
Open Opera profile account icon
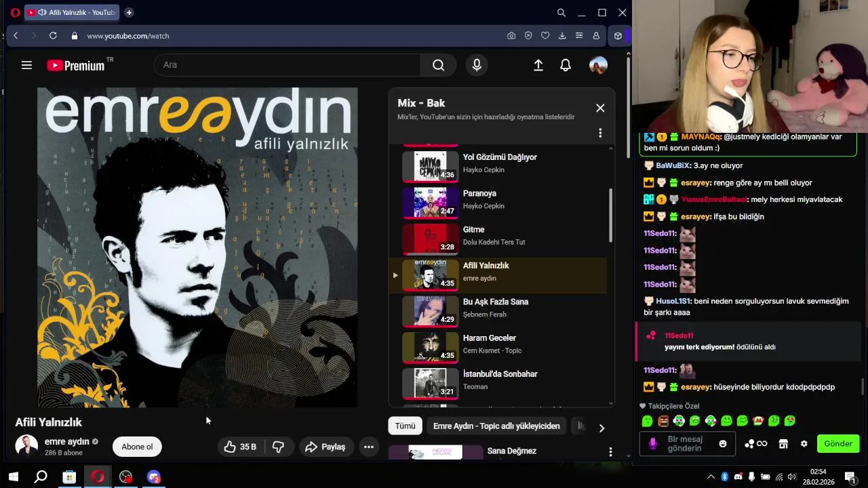tap(596, 36)
